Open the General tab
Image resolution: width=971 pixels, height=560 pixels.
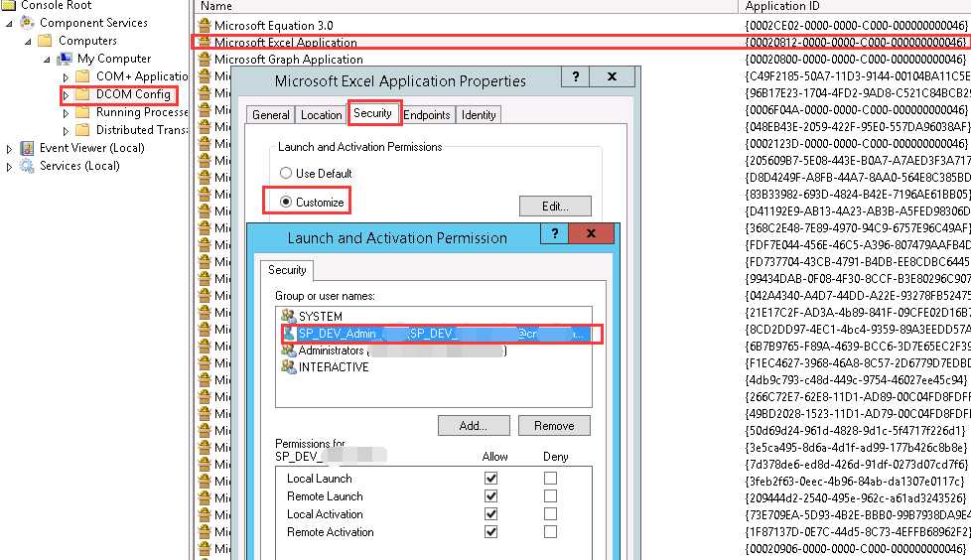point(271,114)
